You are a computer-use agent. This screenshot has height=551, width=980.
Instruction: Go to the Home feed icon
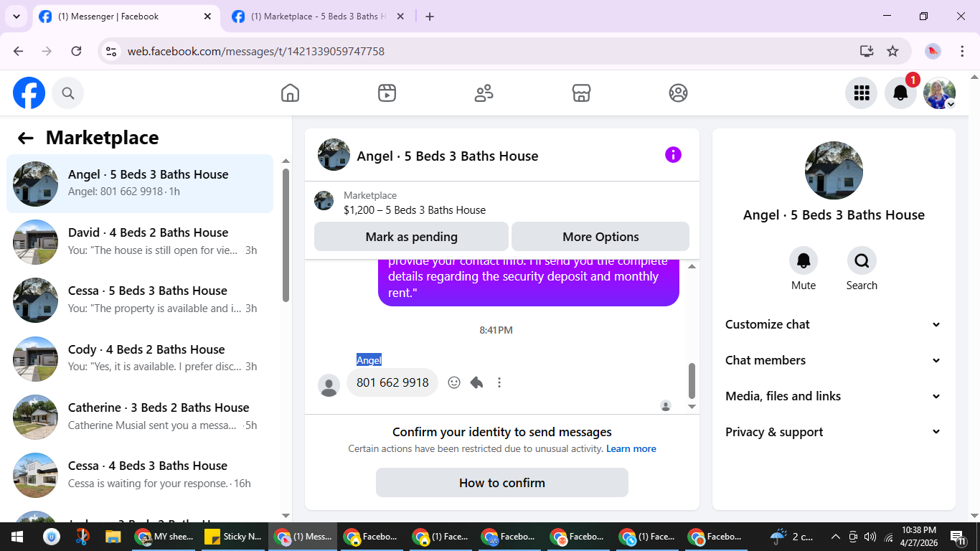pyautogui.click(x=290, y=93)
